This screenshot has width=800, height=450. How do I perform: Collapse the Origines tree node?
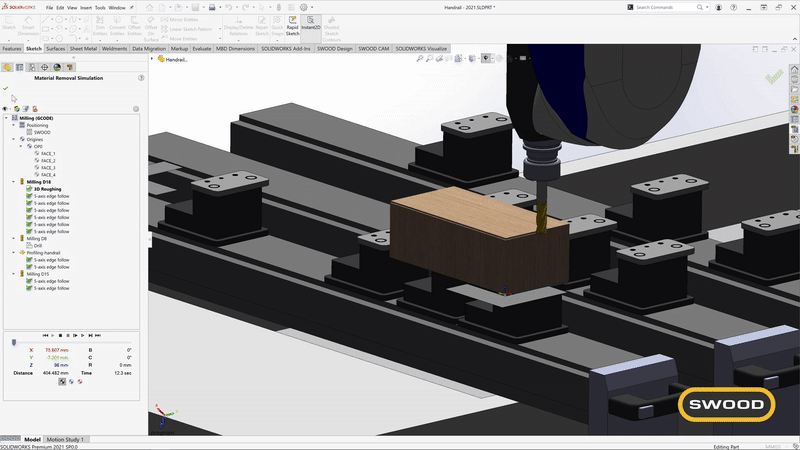point(15,139)
